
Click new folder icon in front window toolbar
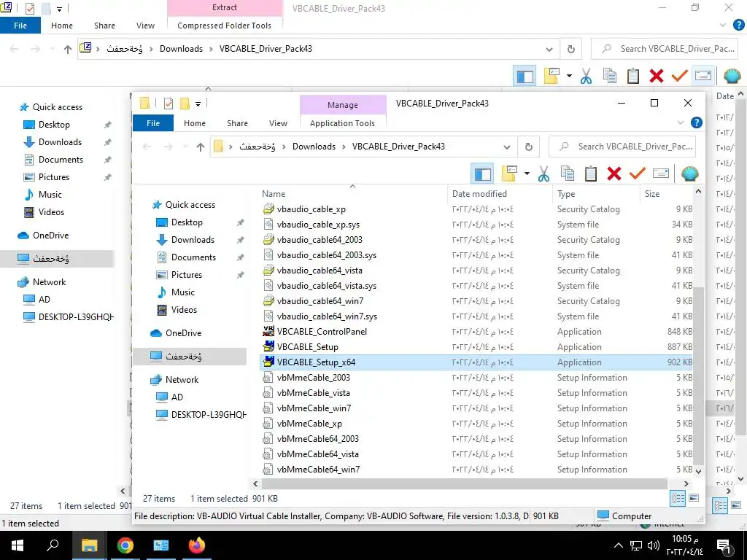pyautogui.click(x=509, y=174)
